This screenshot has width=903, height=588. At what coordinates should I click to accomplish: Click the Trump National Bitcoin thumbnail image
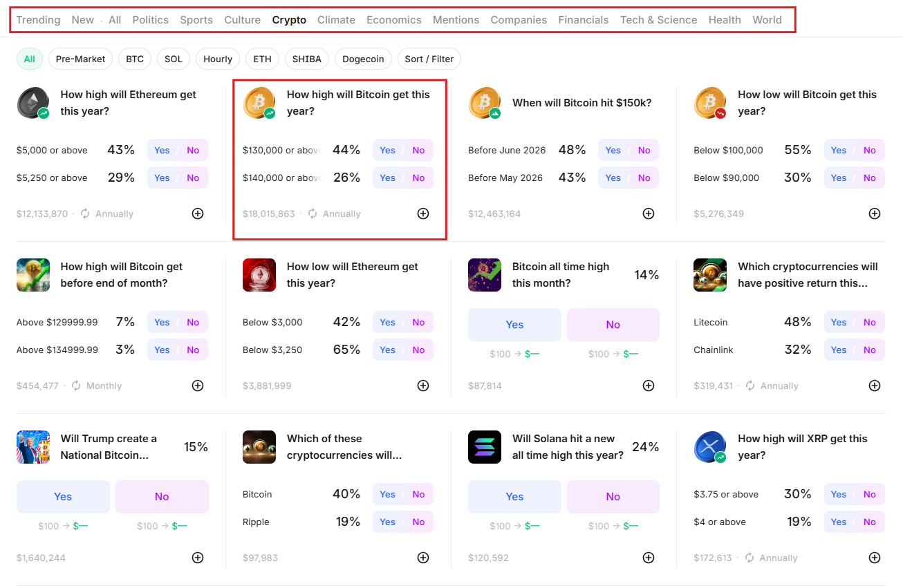[x=32, y=447]
